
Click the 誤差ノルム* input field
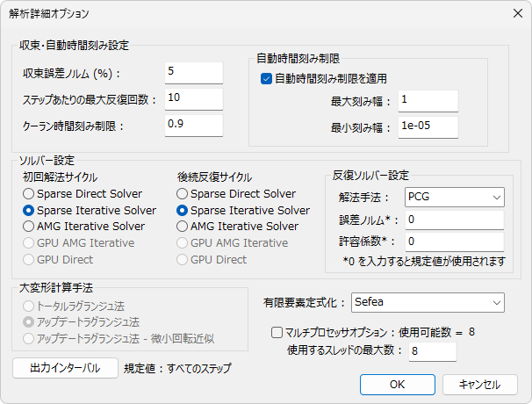(454, 220)
